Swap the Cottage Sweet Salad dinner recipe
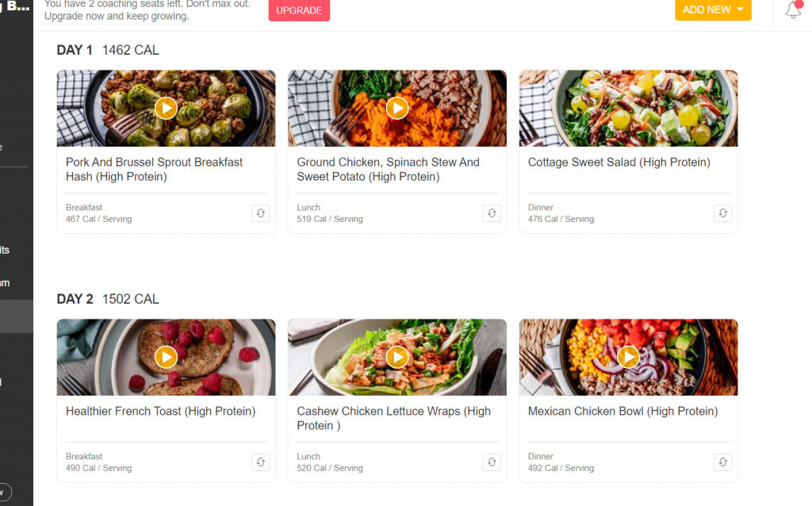Image resolution: width=812 pixels, height=506 pixels. pyautogui.click(x=722, y=213)
